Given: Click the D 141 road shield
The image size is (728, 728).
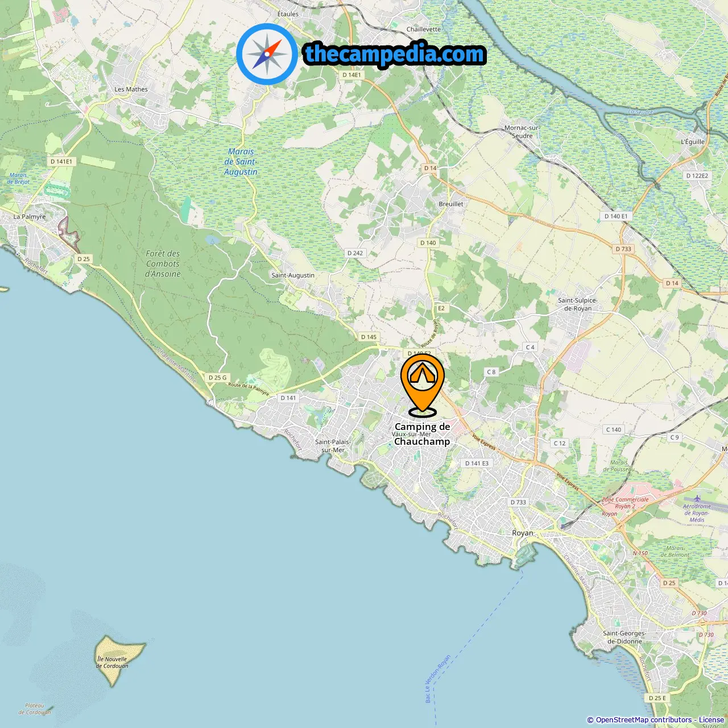Looking at the screenshot, I should pos(288,398).
